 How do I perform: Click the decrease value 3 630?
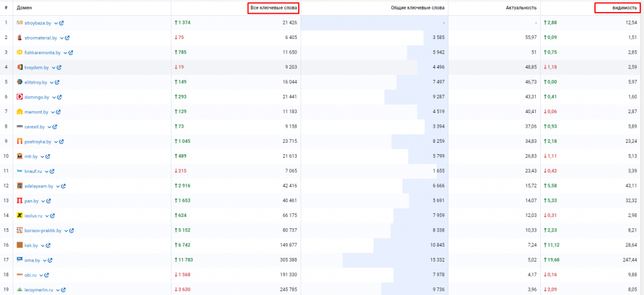click(183, 290)
